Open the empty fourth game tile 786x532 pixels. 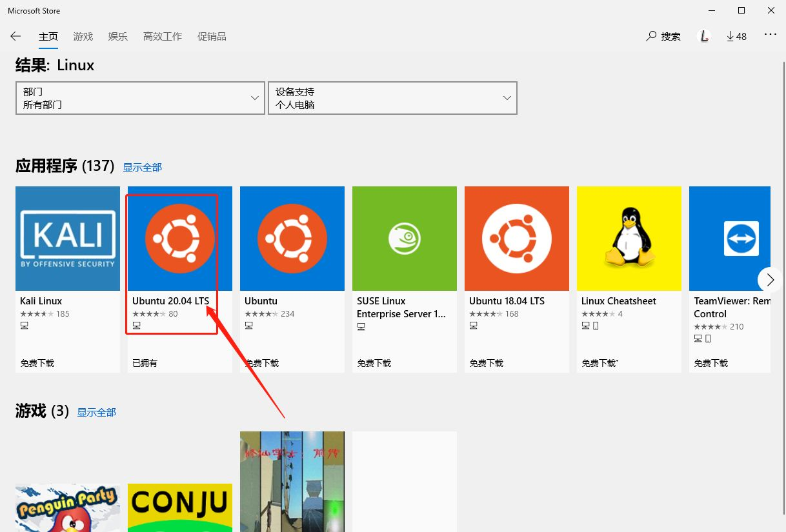click(x=405, y=482)
